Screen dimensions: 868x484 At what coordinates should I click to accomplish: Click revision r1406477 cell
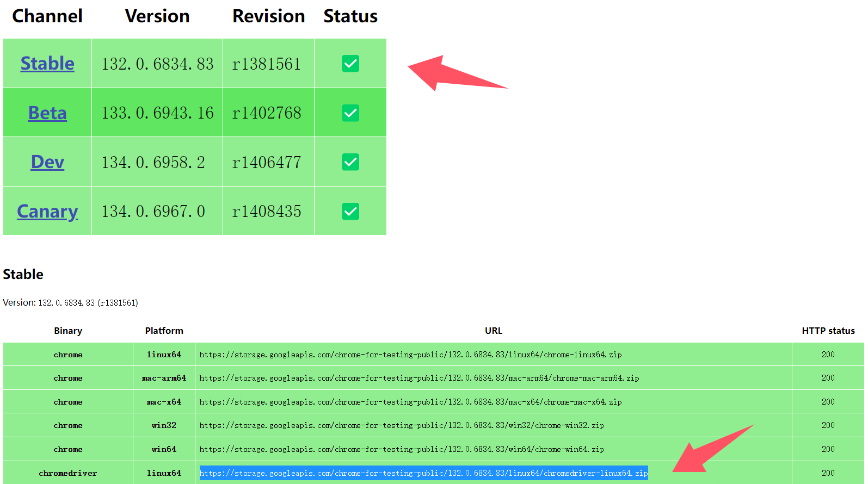(x=268, y=162)
